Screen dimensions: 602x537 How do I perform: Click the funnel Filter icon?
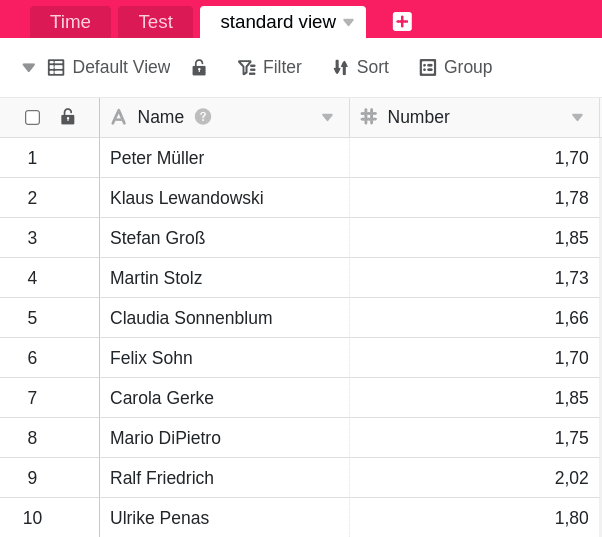[x=246, y=67]
